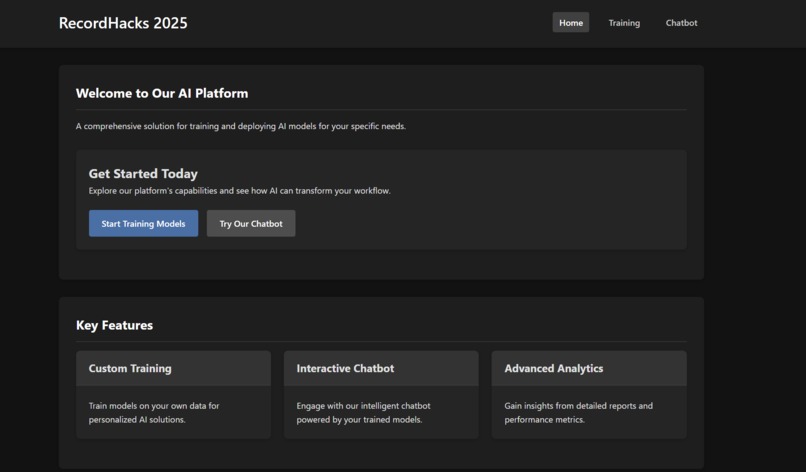This screenshot has height=472, width=806.
Task: Click the Interactive Chatbot description text
Action: (363, 413)
